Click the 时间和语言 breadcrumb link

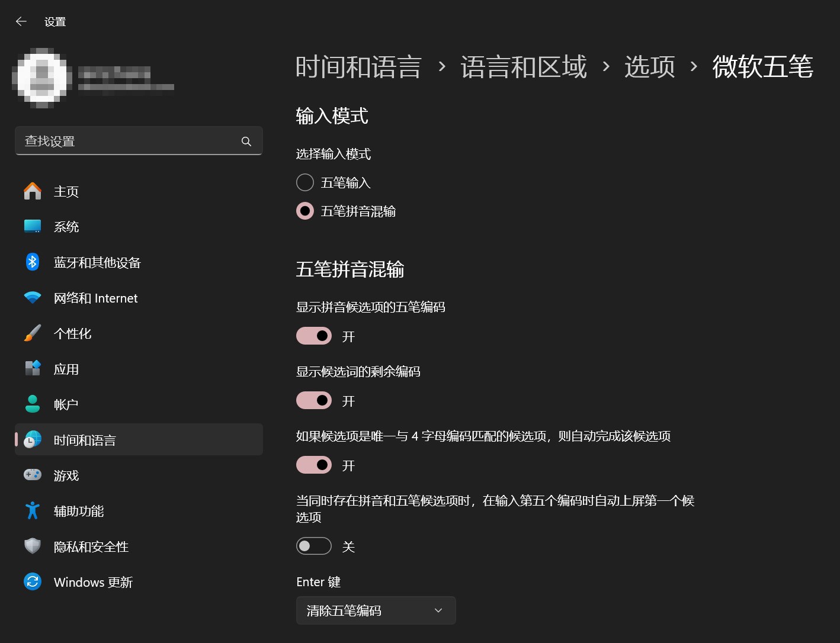pos(358,66)
